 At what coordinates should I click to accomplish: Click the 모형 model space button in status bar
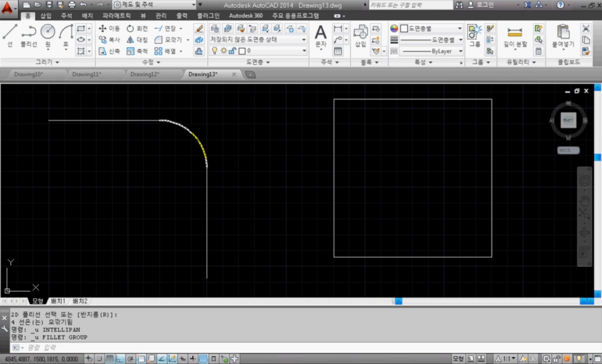tap(457, 359)
